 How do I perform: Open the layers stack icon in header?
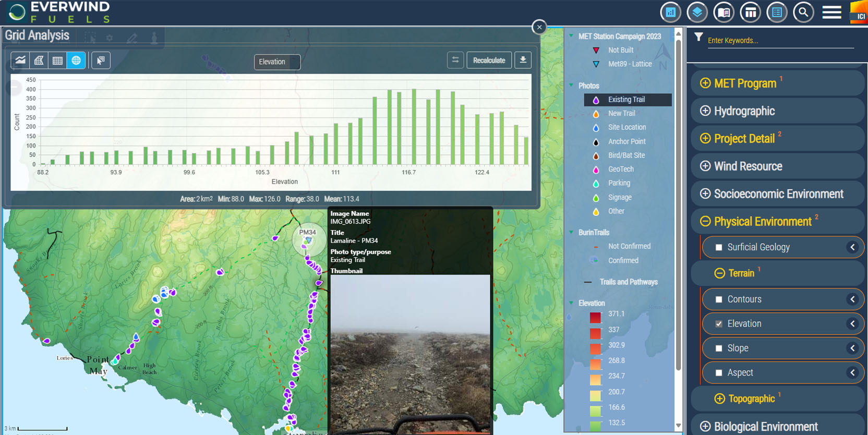click(697, 12)
